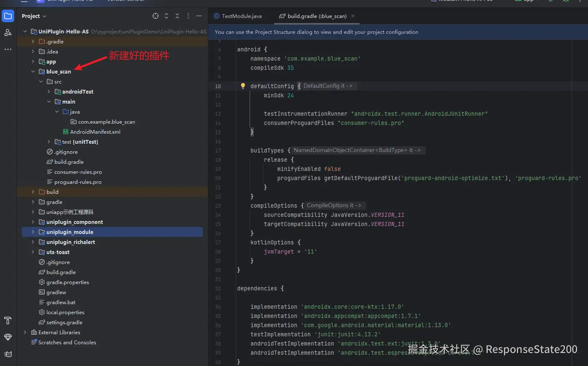Click NamedDomainObjectContainer<BuildType> inlay hint
588x366 pixels.
[357, 150]
